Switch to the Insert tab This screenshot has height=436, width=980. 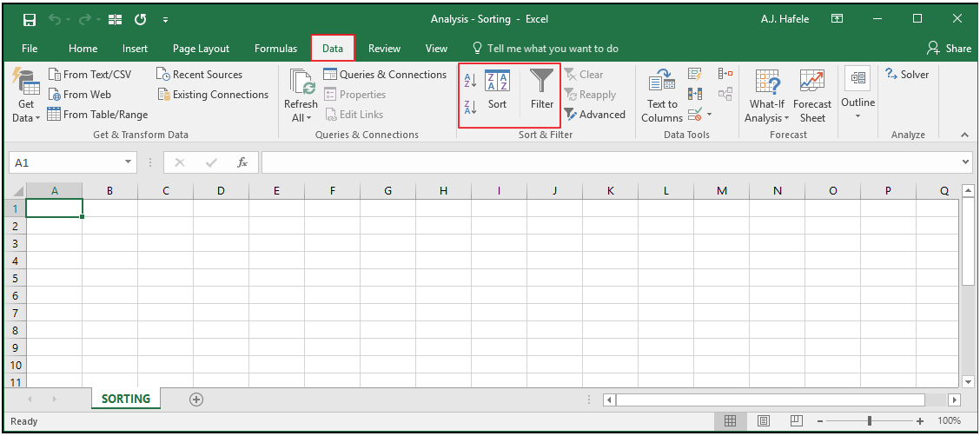(135, 48)
